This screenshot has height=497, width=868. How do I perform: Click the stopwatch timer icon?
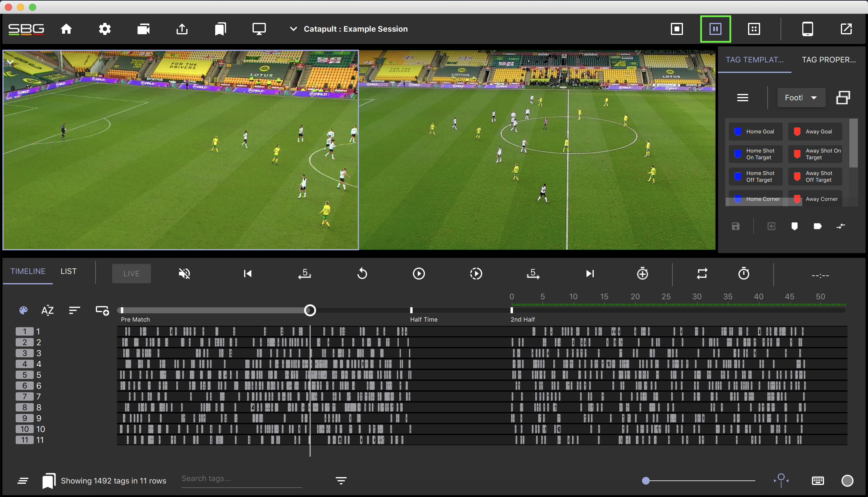point(744,274)
